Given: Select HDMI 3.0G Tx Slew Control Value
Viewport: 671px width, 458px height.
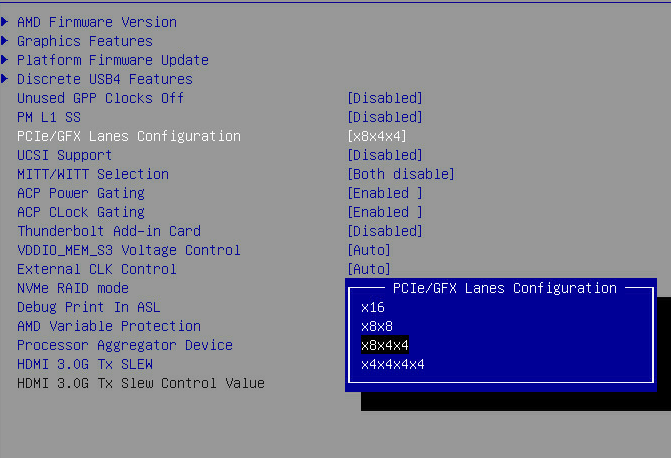Looking at the screenshot, I should (141, 383).
